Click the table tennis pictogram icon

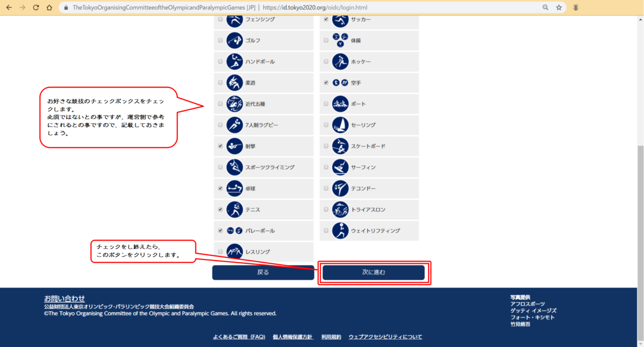(x=235, y=188)
